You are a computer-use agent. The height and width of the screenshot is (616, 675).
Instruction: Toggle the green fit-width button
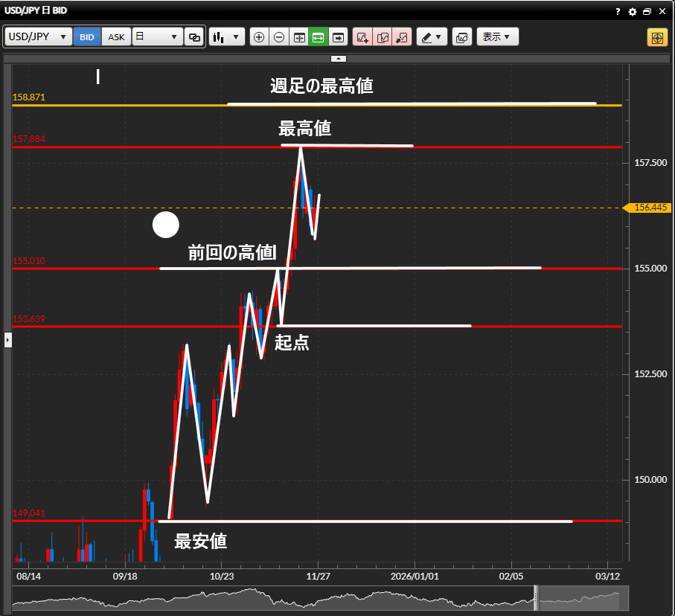319,37
